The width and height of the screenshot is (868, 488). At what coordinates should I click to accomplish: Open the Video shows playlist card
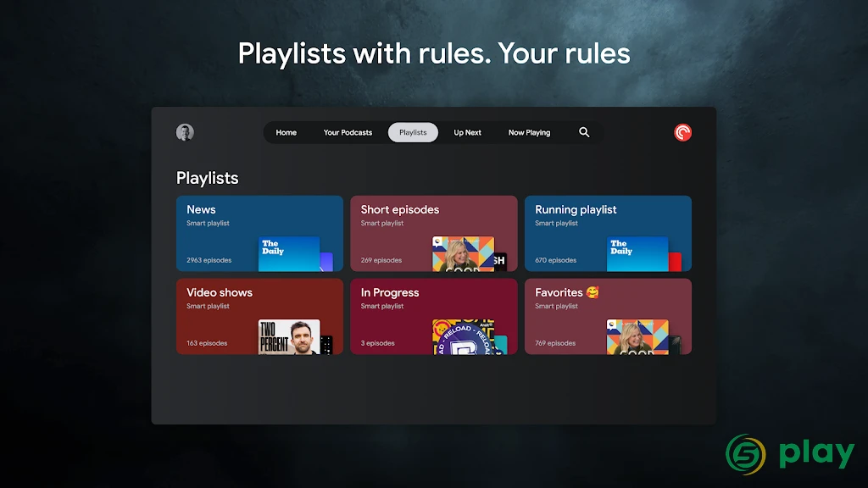click(x=259, y=317)
